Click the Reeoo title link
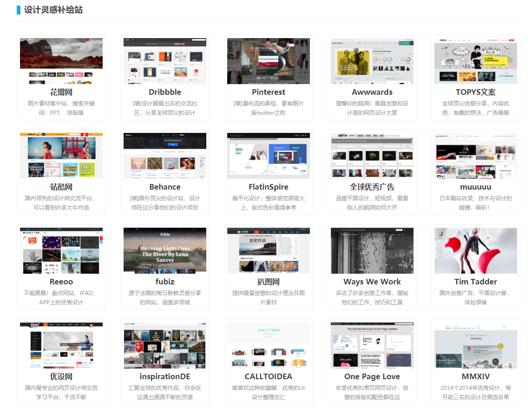This screenshot has height=408, width=532. (x=61, y=282)
